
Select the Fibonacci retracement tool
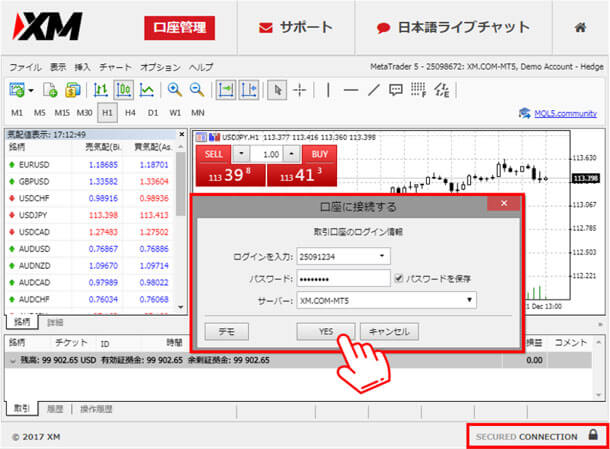tap(419, 90)
